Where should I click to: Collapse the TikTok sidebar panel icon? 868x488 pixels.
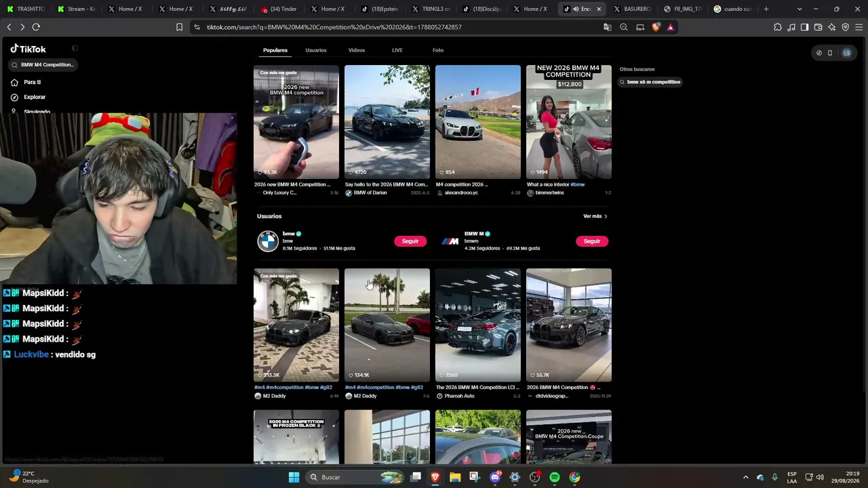point(75,48)
